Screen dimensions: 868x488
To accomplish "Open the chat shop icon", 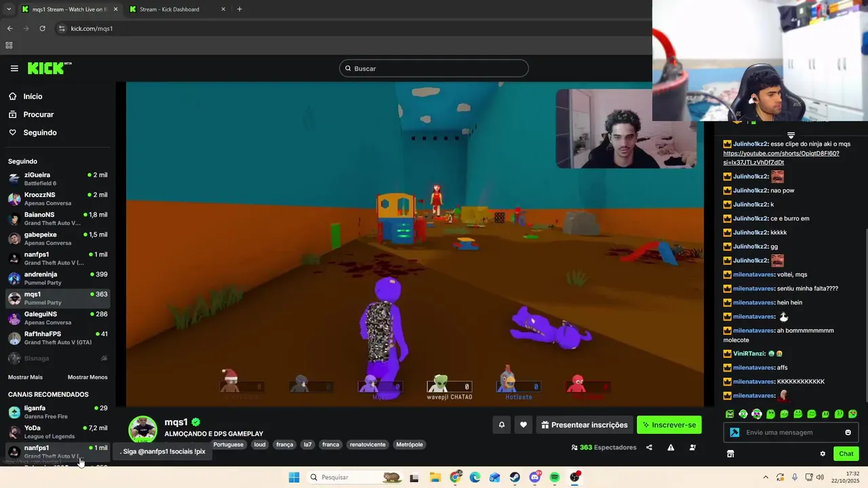I will click(730, 453).
